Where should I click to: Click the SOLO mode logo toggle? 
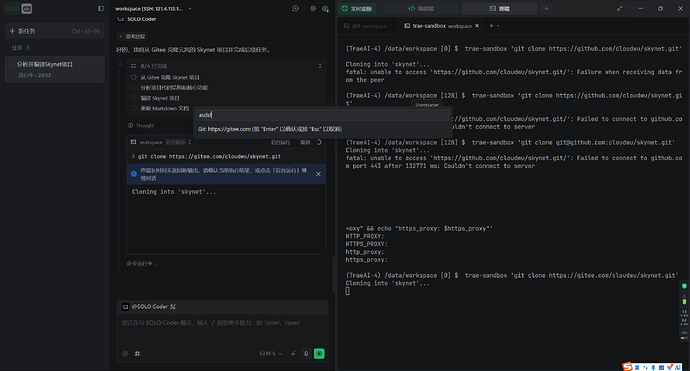[x=18, y=8]
